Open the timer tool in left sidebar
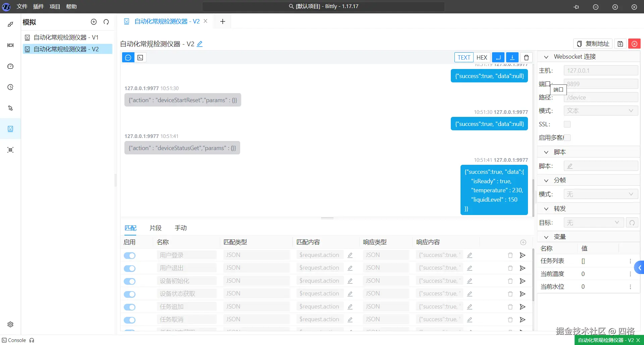The height and width of the screenshot is (345, 644). point(10,87)
